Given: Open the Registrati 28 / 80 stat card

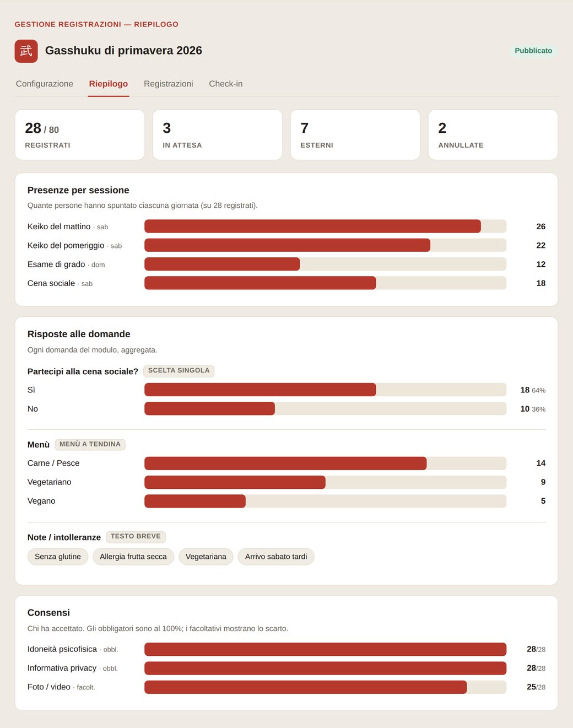Looking at the screenshot, I should [80, 134].
